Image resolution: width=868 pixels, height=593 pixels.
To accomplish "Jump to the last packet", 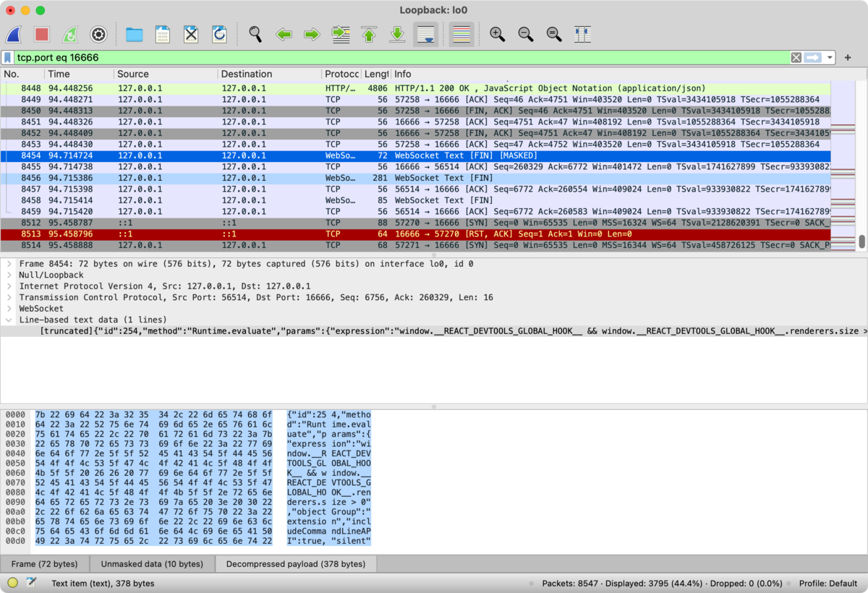I will click(x=397, y=34).
